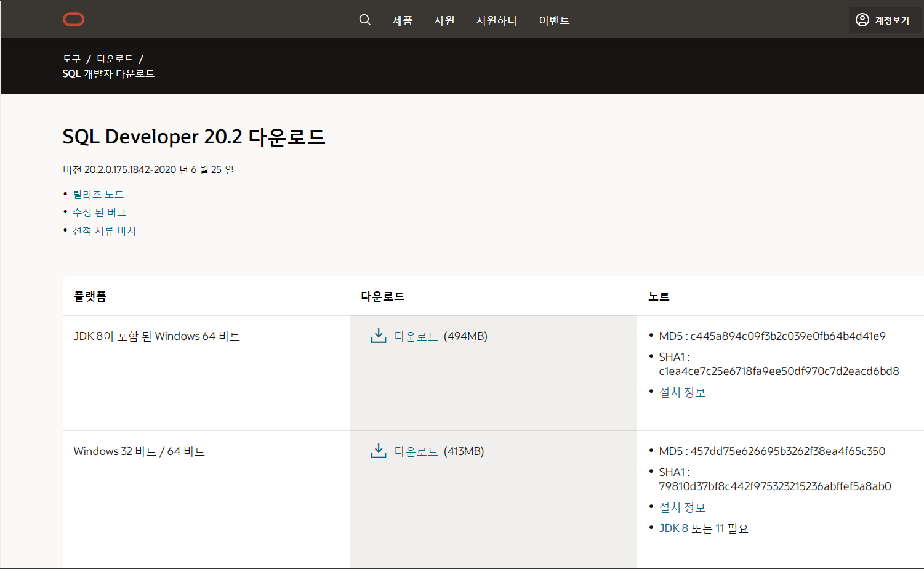
Task: Open the 제품 menu
Action: (403, 20)
